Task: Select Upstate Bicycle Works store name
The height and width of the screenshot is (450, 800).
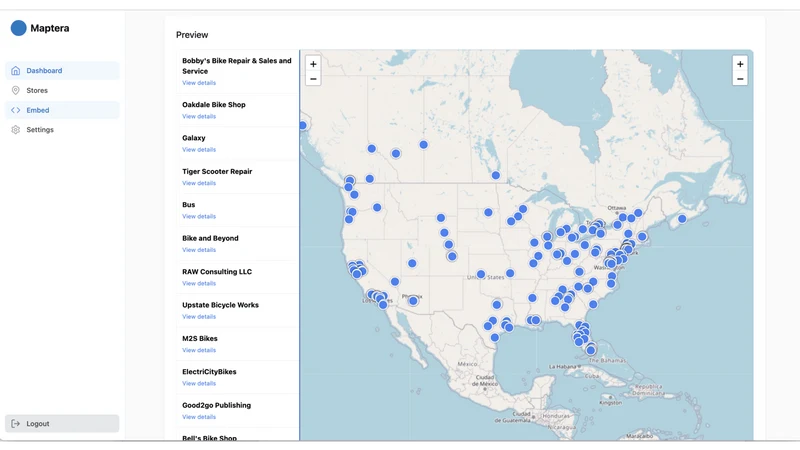Action: 220,305
